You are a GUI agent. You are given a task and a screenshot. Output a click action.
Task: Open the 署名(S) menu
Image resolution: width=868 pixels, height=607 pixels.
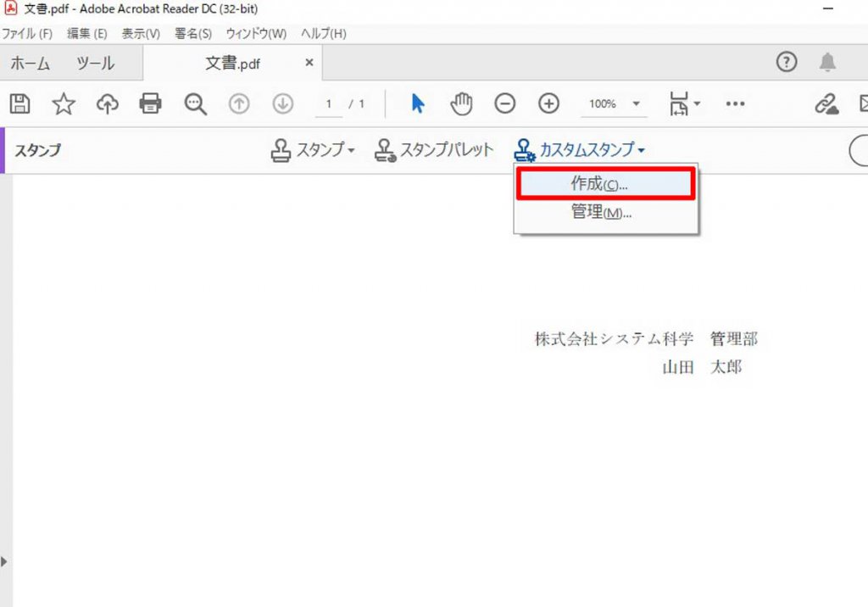pos(193,34)
